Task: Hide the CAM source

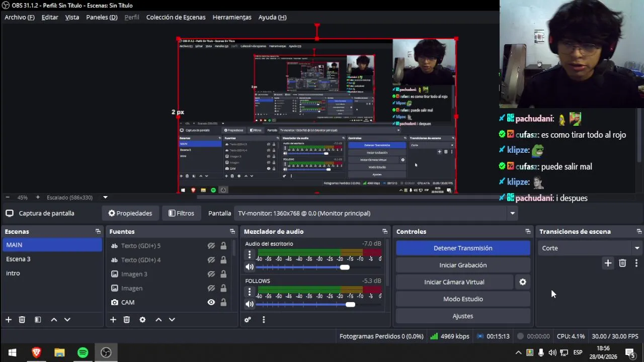Action: coord(211,302)
